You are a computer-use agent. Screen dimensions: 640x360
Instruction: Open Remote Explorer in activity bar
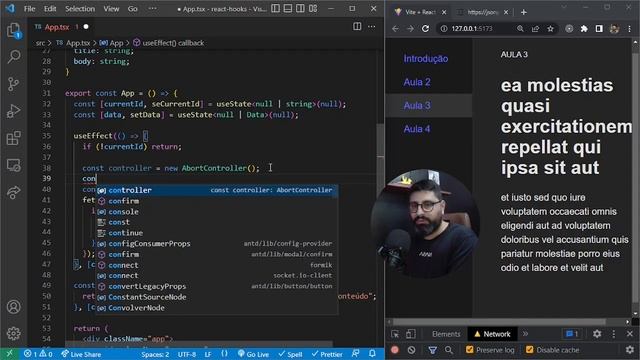(13, 165)
